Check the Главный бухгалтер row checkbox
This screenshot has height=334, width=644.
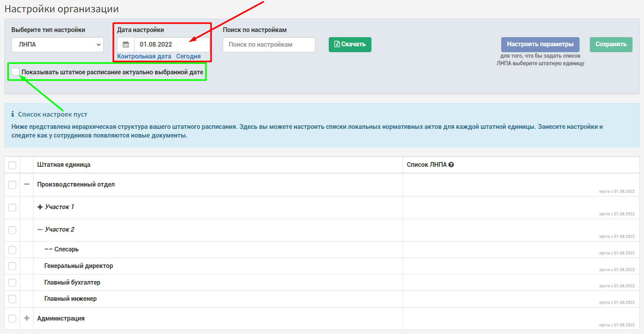12,283
